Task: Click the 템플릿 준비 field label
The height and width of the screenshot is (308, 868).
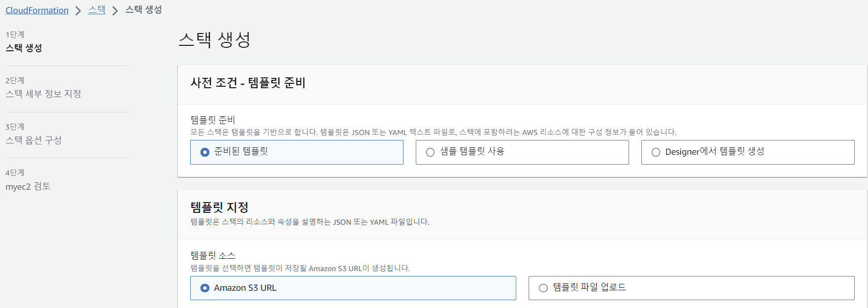Action: pyautogui.click(x=213, y=120)
